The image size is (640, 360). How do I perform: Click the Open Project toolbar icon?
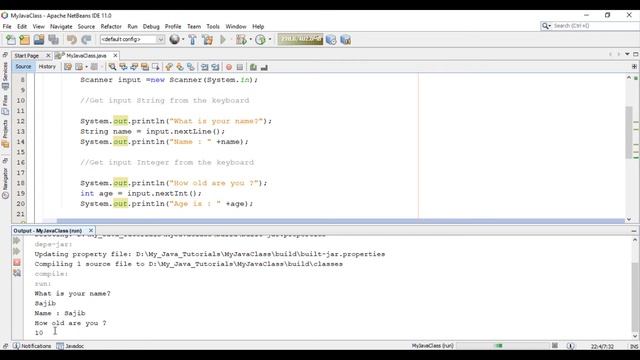pyautogui.click(x=39, y=40)
